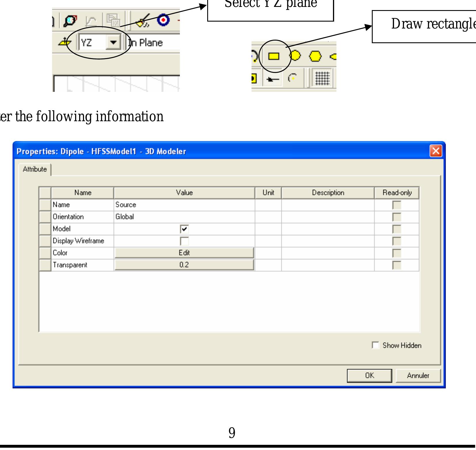
Task: Enable Display Wireframe for the Source object
Action: [184, 241]
